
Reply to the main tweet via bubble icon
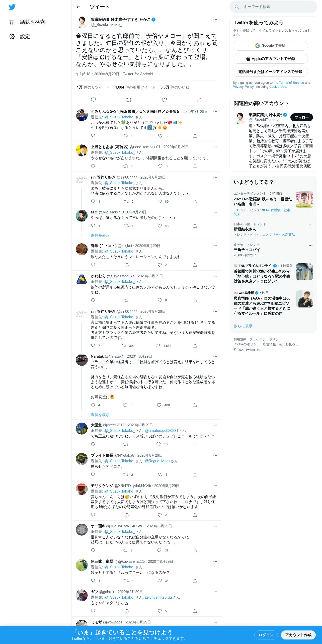(93, 100)
